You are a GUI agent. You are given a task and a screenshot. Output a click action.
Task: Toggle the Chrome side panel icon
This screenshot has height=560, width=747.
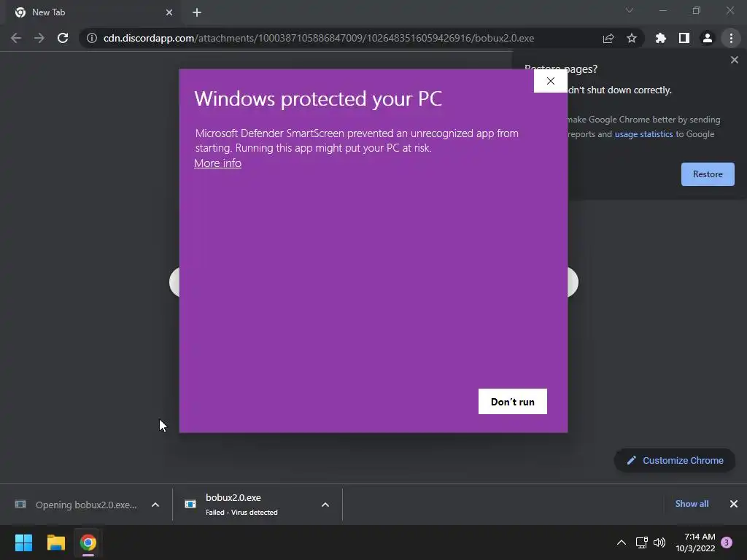[x=684, y=38]
